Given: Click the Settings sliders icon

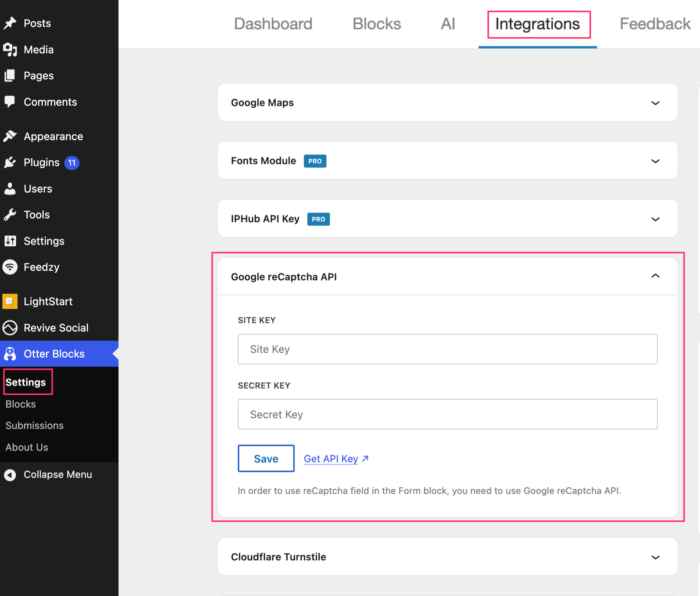Looking at the screenshot, I should point(10,241).
